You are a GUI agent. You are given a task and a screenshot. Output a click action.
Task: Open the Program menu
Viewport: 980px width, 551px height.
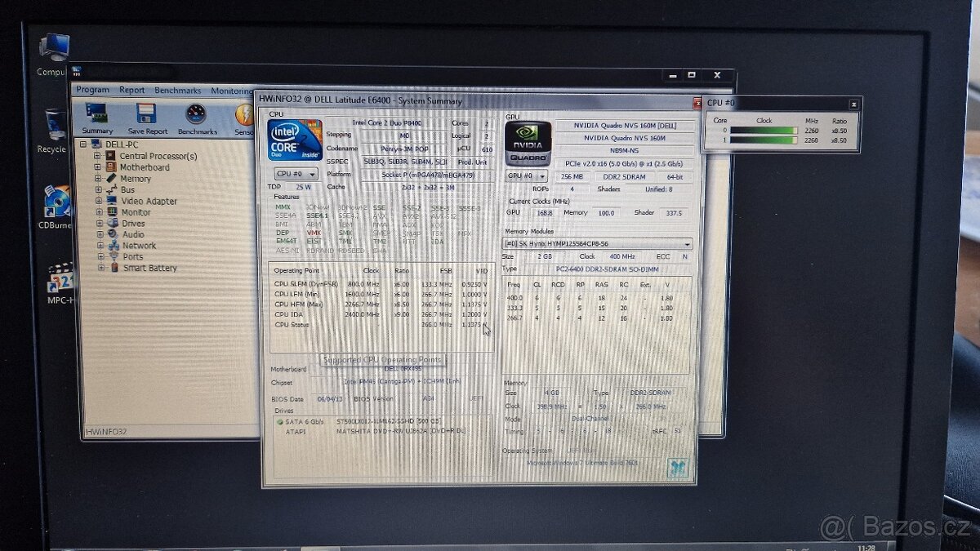click(92, 90)
